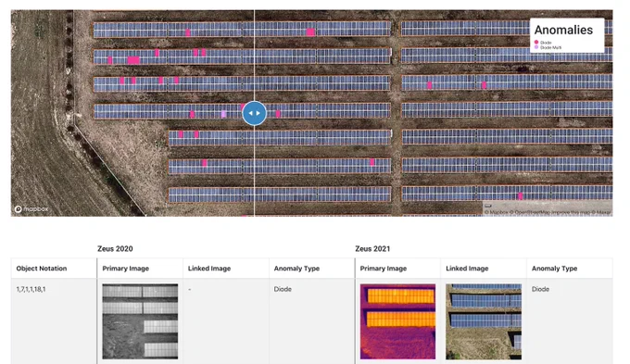Select the large pink anomaly marker in top row
This screenshot has width=630, height=364.
(310, 32)
